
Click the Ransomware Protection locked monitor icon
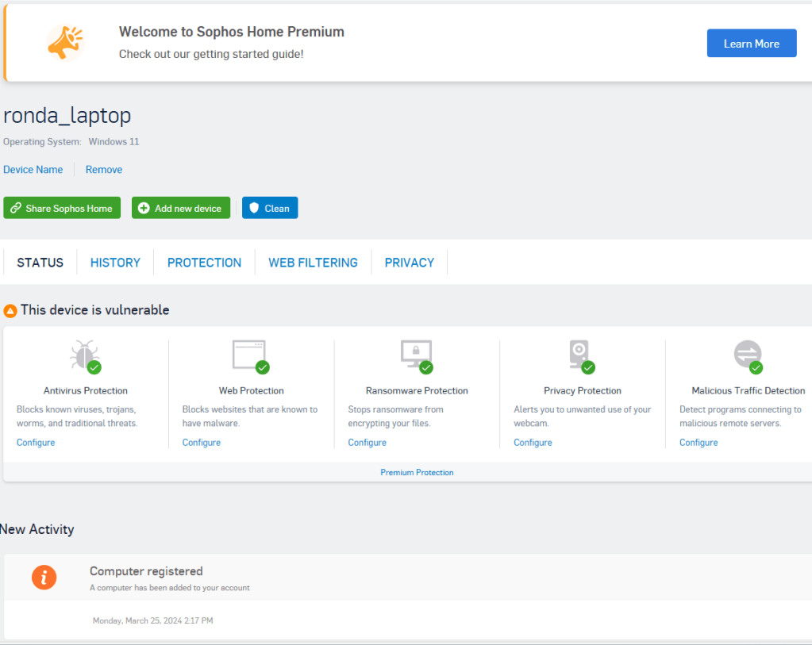416,355
